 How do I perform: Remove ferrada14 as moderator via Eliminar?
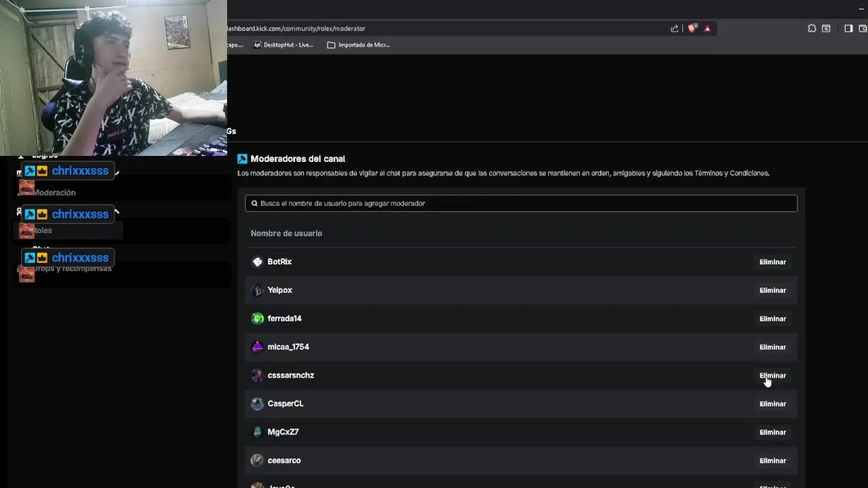772,319
